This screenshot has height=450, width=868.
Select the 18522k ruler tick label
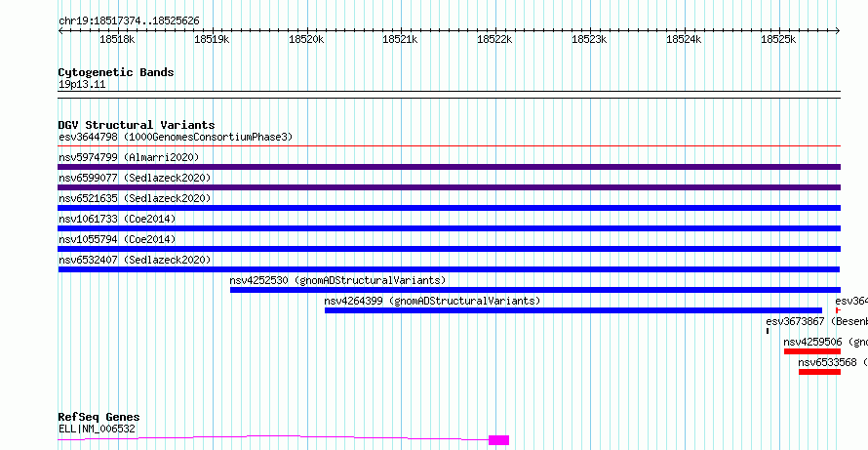494,39
